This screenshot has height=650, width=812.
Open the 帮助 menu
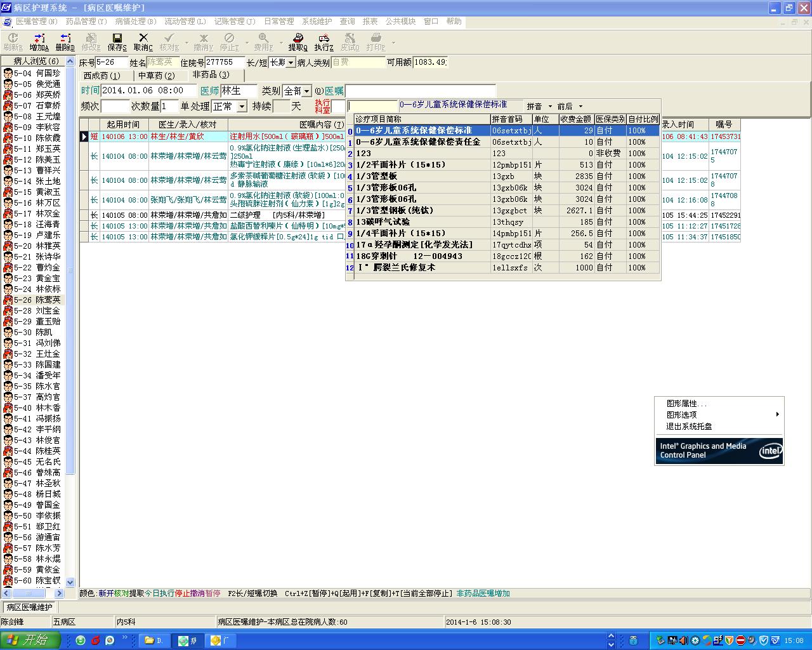click(454, 22)
